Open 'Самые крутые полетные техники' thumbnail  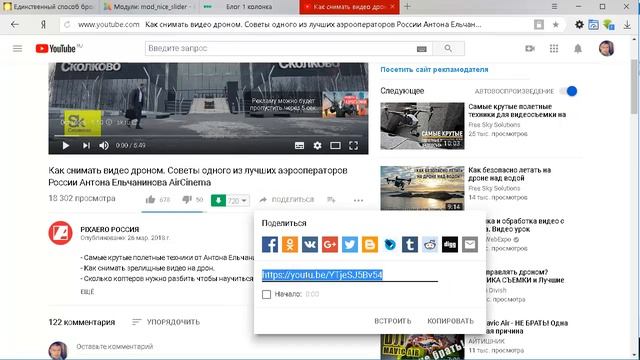pyautogui.click(x=422, y=126)
